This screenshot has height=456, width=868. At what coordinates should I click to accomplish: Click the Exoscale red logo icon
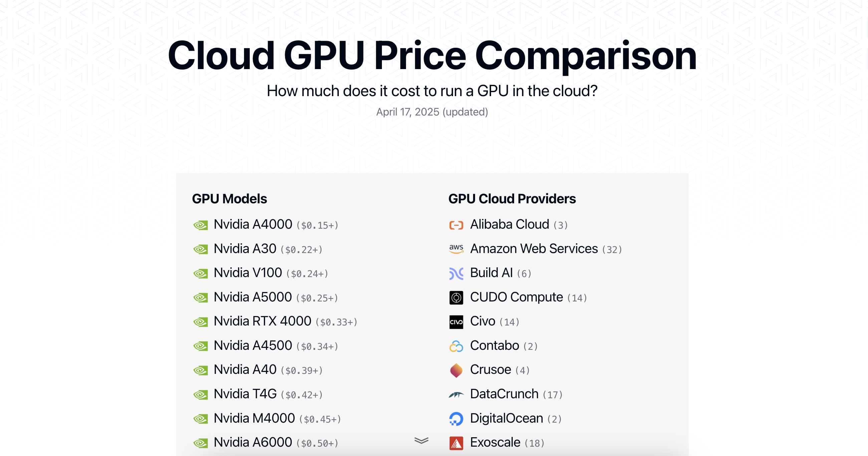point(456,443)
